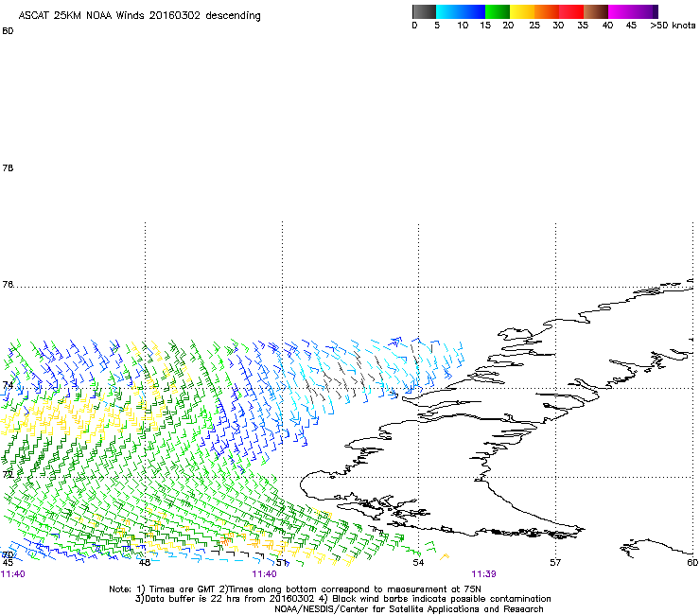Click the note line beginning "Note: 1) Times are GMT"

pyautogui.click(x=295, y=589)
